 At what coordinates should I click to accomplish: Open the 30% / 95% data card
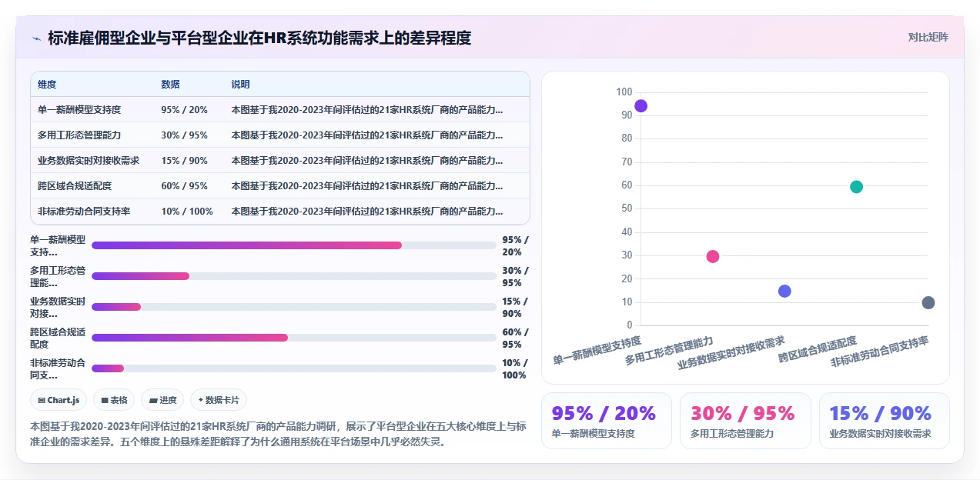coord(745,421)
